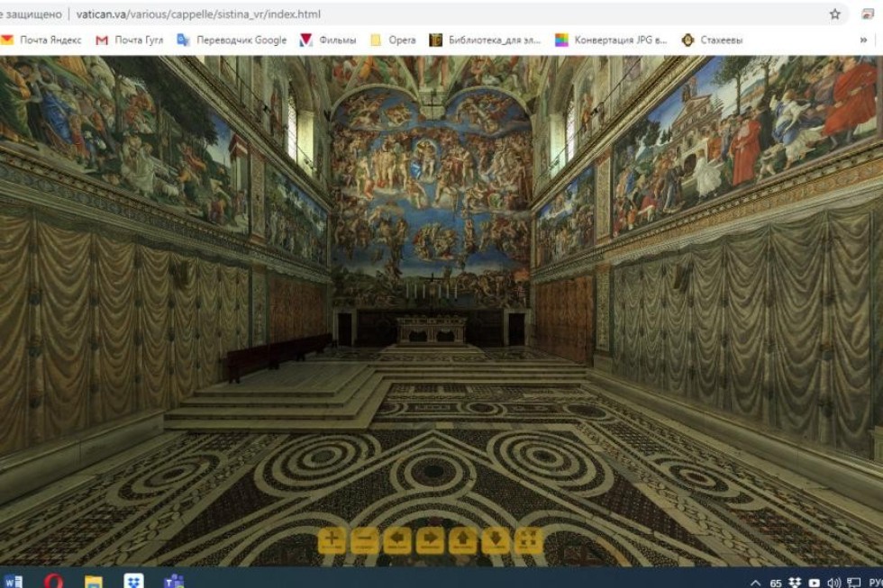Tilt the view up with the arrow
Image resolution: width=883 pixels, height=588 pixels.
pyautogui.click(x=462, y=539)
